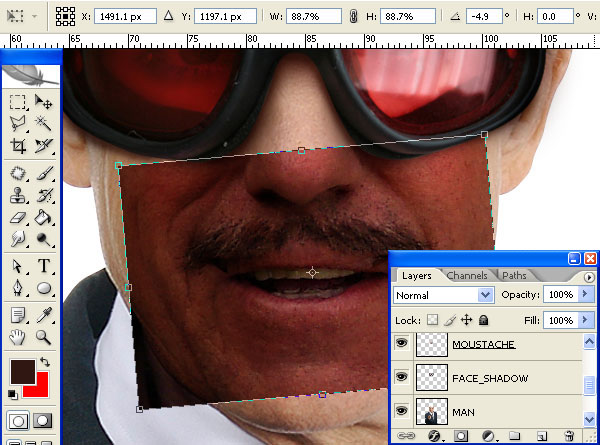Click the rotation angle field
Viewport: 600px width, 445px height.
pyautogui.click(x=484, y=16)
